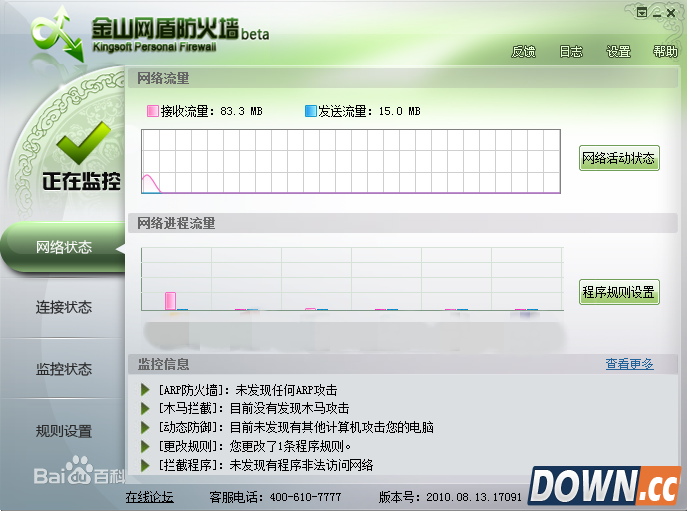The width and height of the screenshot is (687, 511).
Task: Click the blue 发送流量 color swatch
Action: (x=310, y=111)
